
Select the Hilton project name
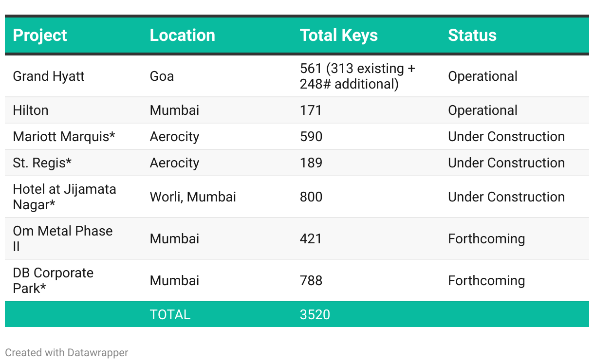31,110
